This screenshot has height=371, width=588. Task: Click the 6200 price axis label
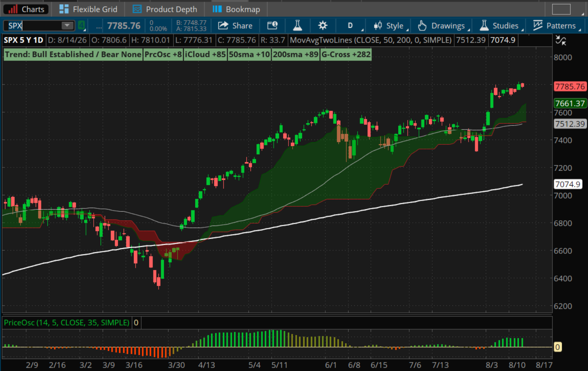coord(563,306)
